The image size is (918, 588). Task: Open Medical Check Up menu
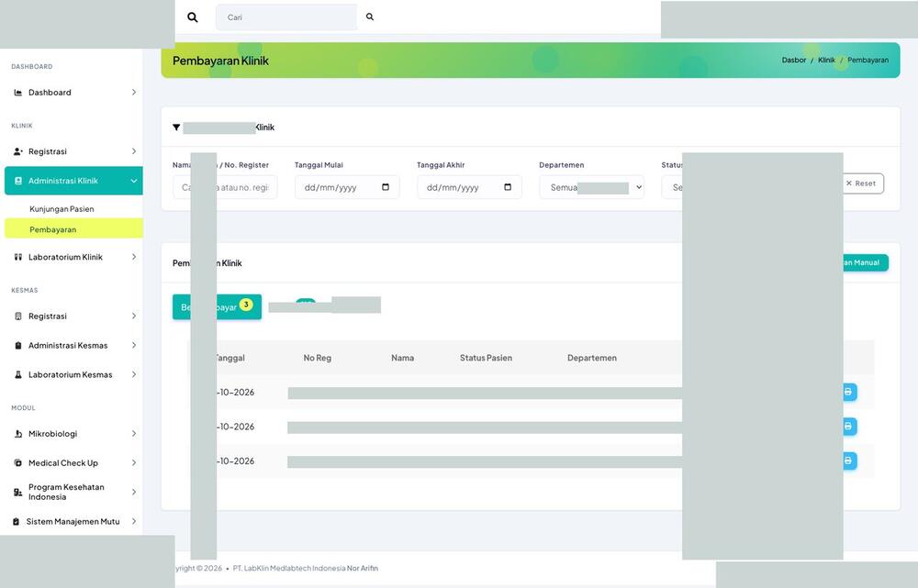tap(73, 463)
